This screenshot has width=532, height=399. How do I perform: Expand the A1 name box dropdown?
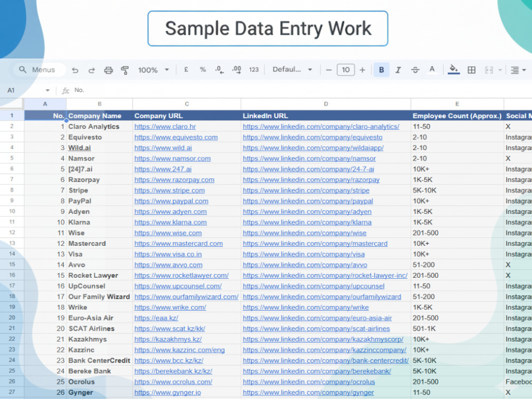coord(47,90)
